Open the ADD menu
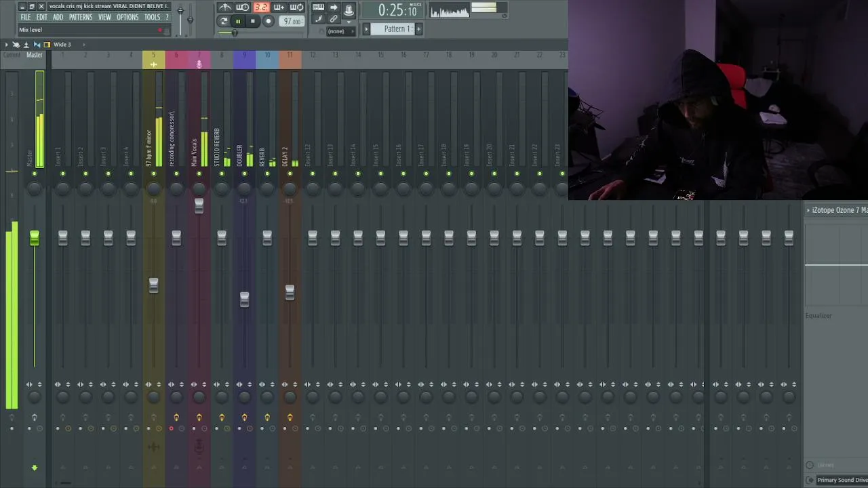The height and width of the screenshot is (488, 868). click(58, 17)
